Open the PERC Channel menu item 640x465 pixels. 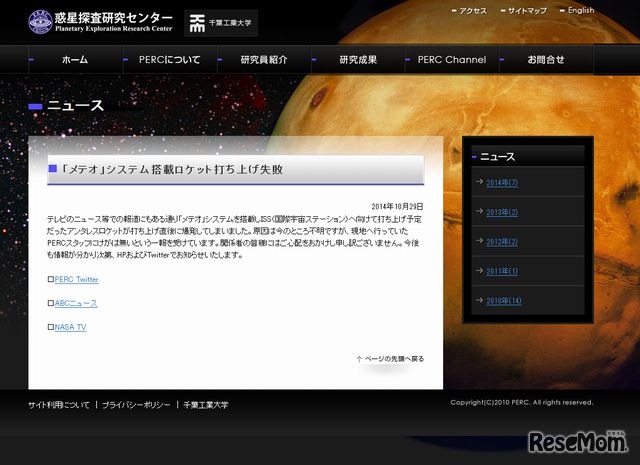[452, 60]
